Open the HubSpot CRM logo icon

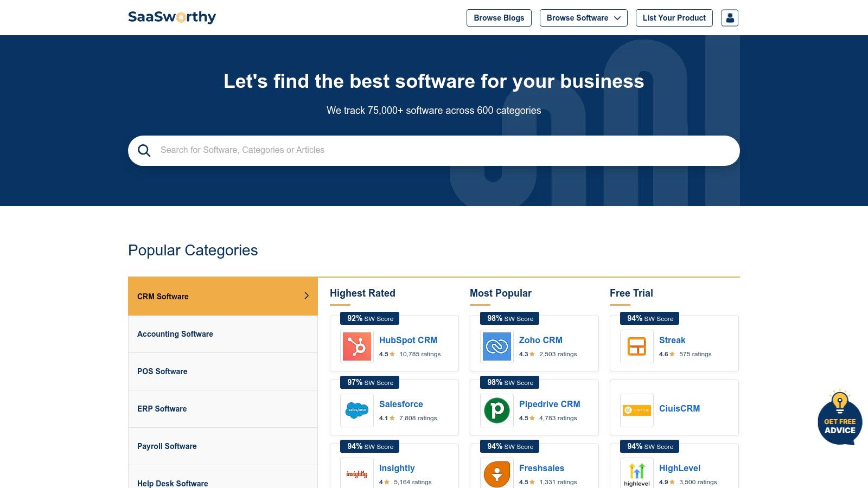[x=357, y=346]
